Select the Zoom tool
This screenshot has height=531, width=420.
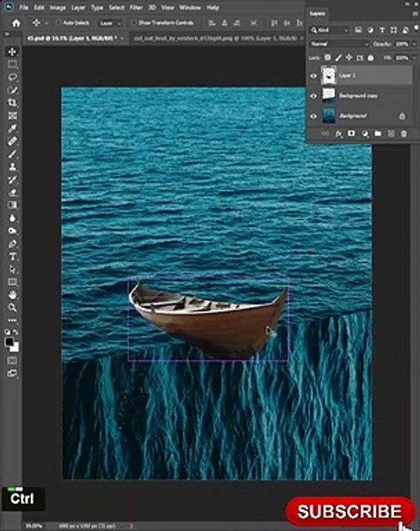pyautogui.click(x=13, y=308)
